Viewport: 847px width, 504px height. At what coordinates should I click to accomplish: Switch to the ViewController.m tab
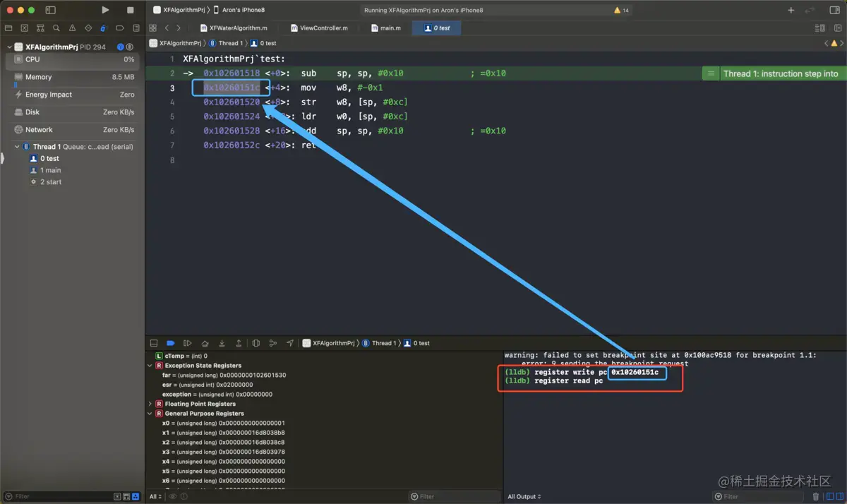pyautogui.click(x=319, y=28)
